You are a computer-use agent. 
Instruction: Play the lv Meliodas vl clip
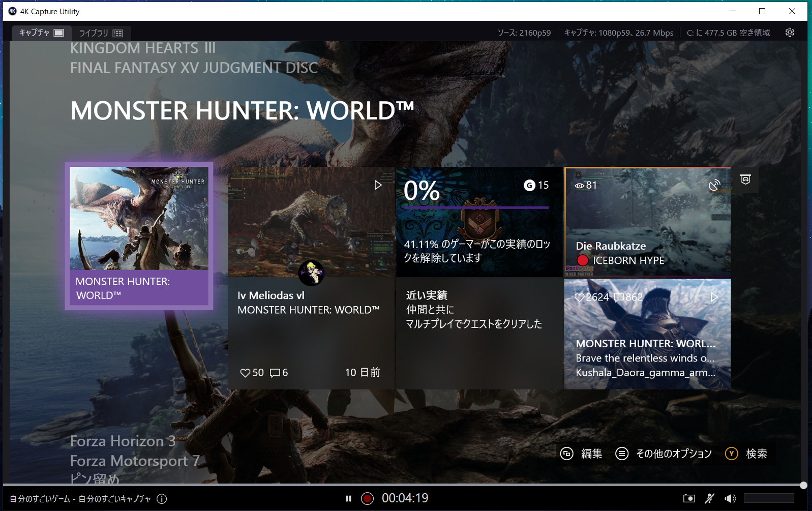378,185
